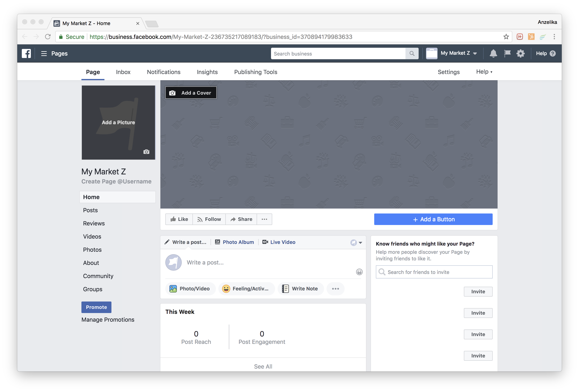Open page Settings
This screenshot has height=392, width=579.
pos(448,72)
